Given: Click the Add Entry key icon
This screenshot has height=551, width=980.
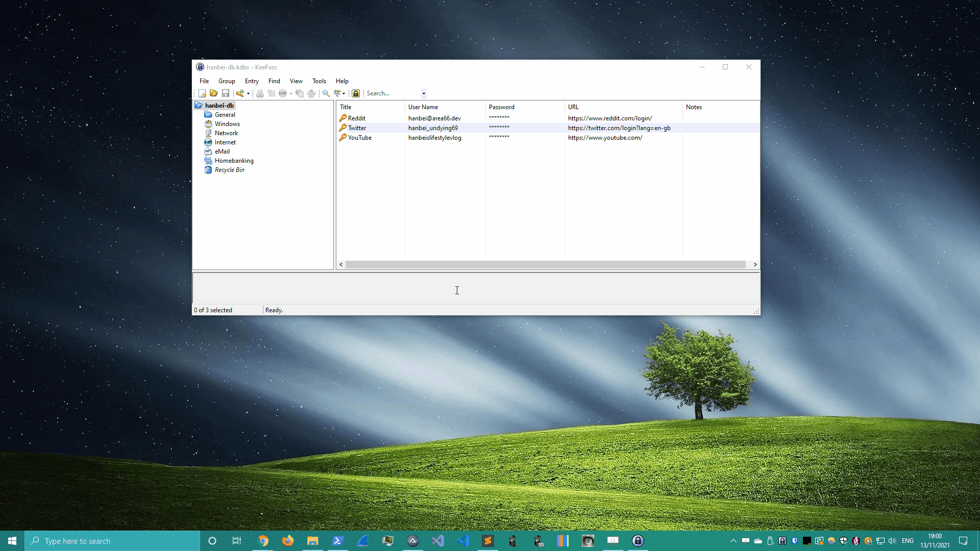Looking at the screenshot, I should 240,93.
